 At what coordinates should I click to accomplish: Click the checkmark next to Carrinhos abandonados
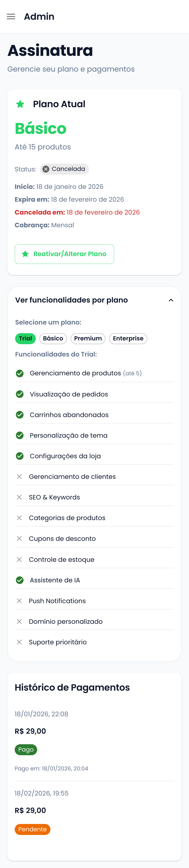(x=20, y=415)
